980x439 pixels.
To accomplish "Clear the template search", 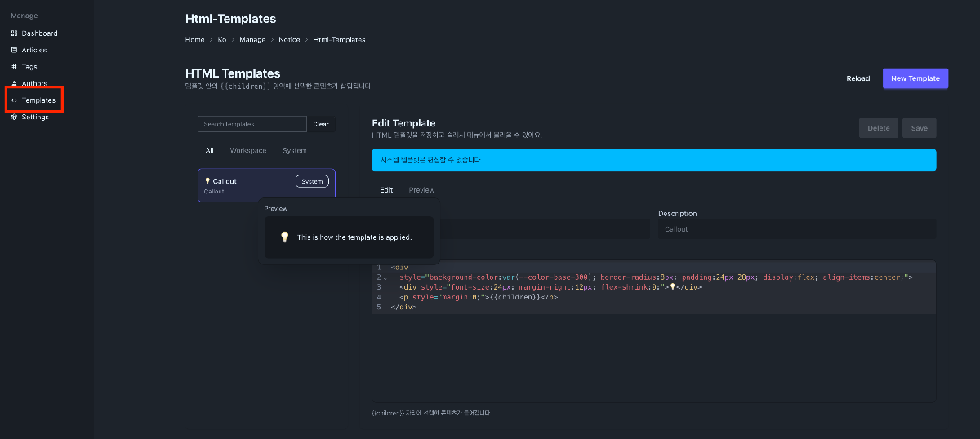I will [x=321, y=124].
